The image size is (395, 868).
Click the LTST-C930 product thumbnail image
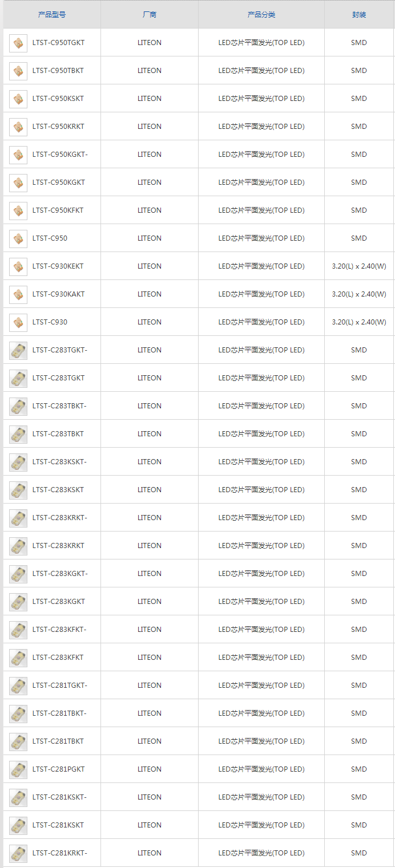coord(18,322)
